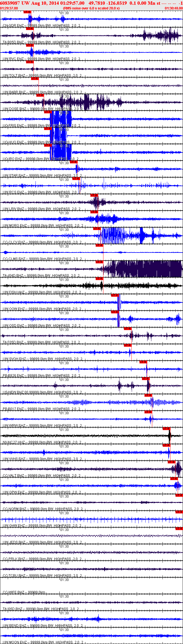Click the 'PB B017 EHZ' station label
The height and width of the screenshot is (644, 183).
click(13, 409)
